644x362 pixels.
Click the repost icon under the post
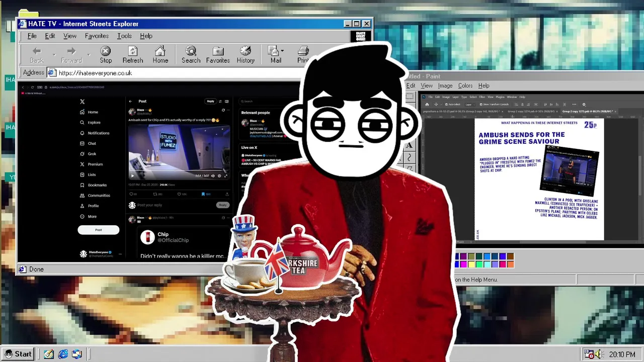click(x=155, y=194)
